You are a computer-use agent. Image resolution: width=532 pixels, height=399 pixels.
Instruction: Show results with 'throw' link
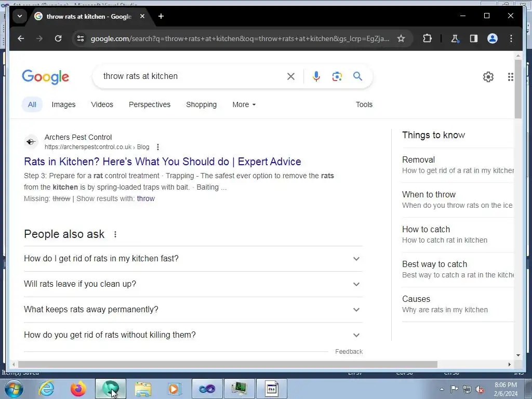coord(146,199)
